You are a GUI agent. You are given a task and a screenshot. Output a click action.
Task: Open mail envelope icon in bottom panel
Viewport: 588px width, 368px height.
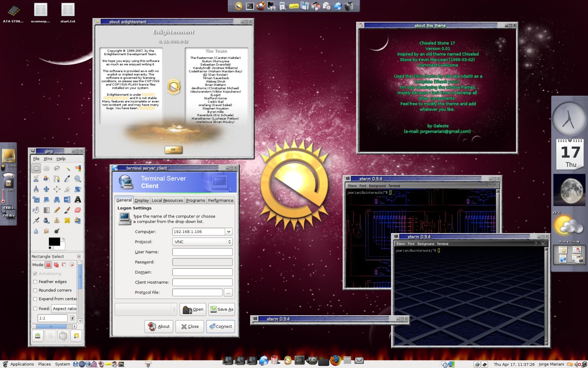[x=359, y=360]
